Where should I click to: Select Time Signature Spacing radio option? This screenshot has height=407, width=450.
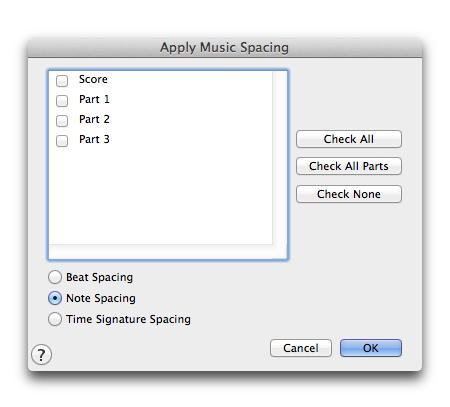tap(55, 319)
